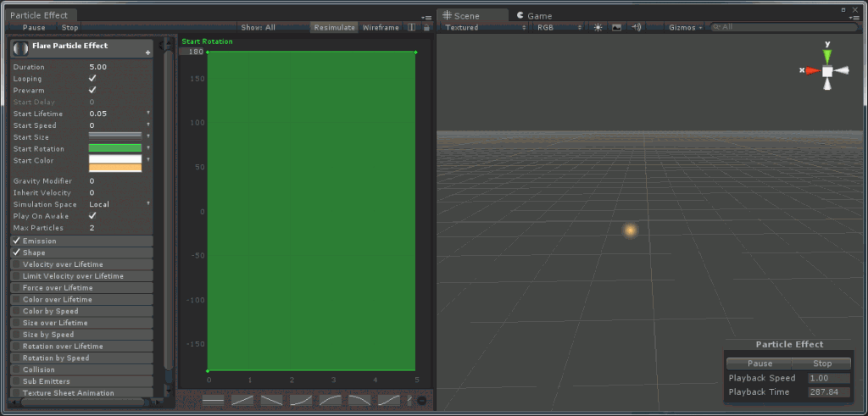Disable the Emission module checkbox
This screenshot has height=416, width=868.
(16, 241)
